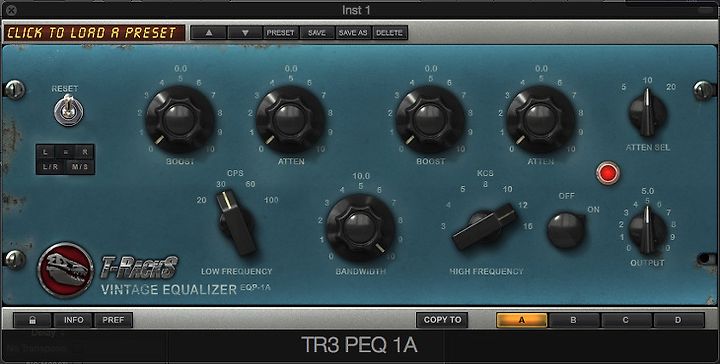The width and height of the screenshot is (720, 364).
Task: Select the R channel button
Action: pos(85,151)
